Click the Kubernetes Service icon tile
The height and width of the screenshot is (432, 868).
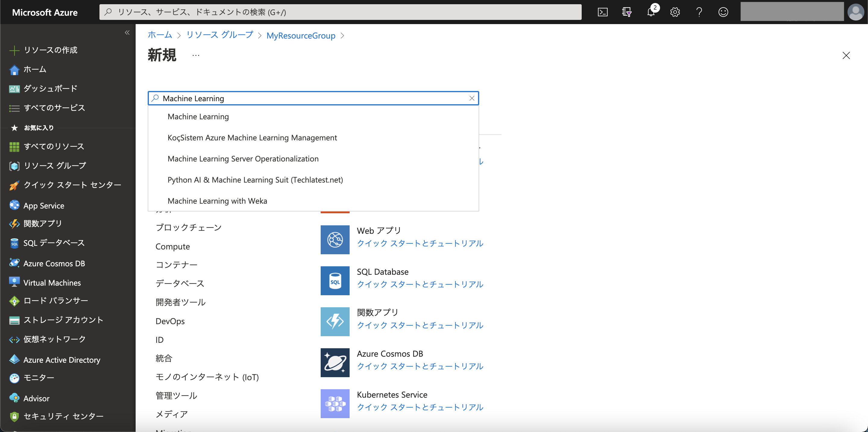click(x=335, y=403)
